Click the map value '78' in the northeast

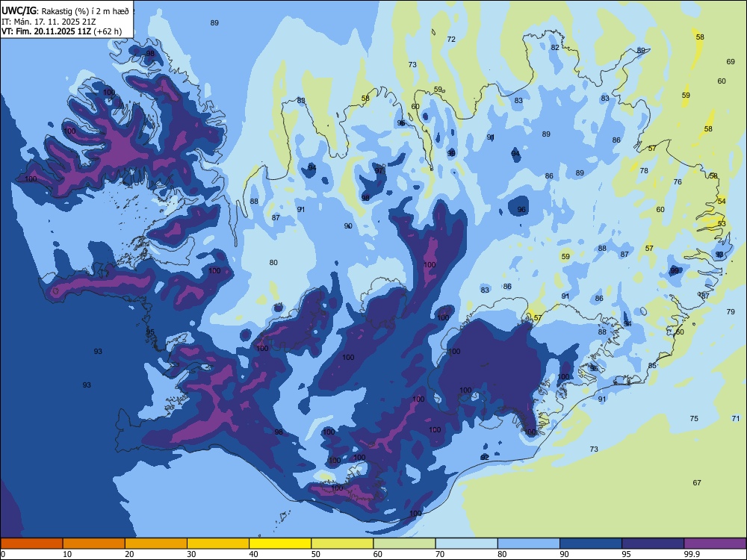(x=644, y=170)
